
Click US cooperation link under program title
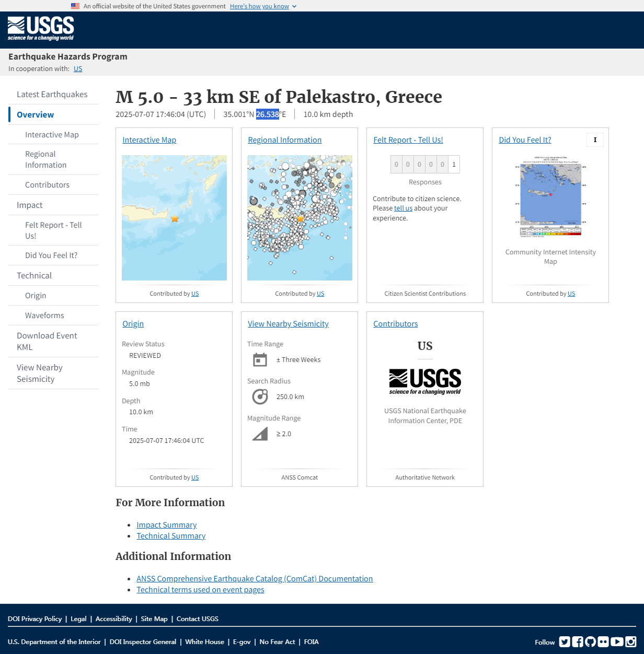point(78,69)
